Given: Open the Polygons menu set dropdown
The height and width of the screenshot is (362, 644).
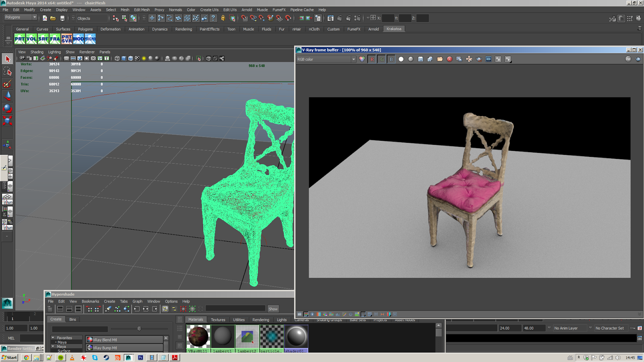Looking at the screenshot, I should (x=21, y=17).
